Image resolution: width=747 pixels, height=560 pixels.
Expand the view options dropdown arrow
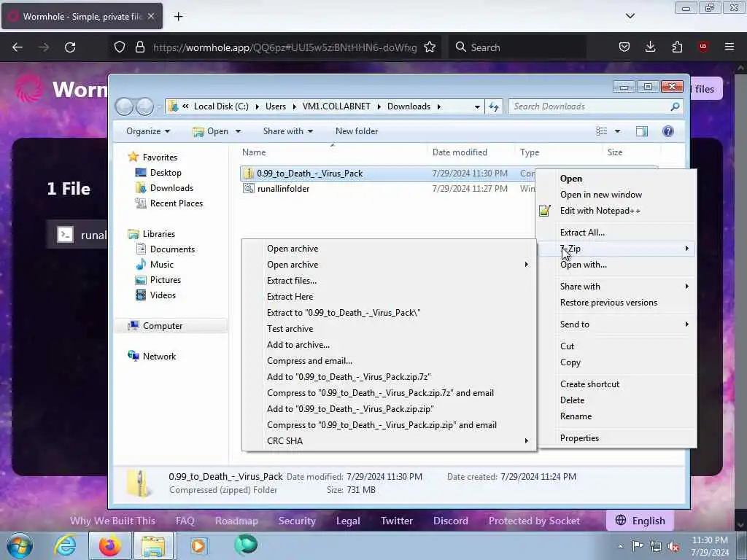617,131
